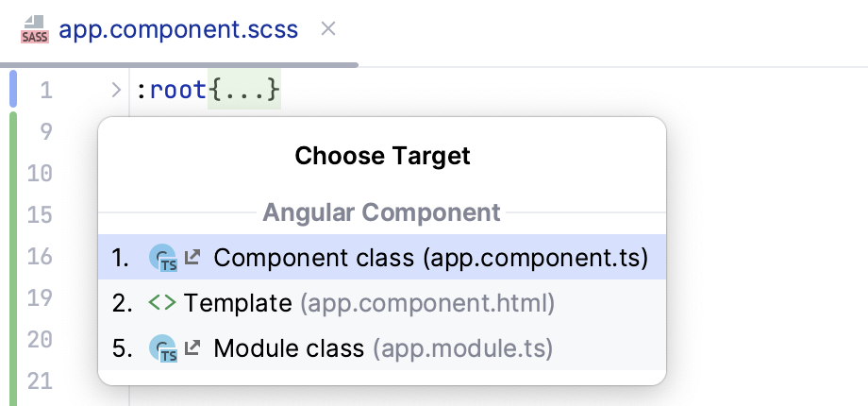
Task: Click the SASS file icon in the tab
Action: [34, 29]
